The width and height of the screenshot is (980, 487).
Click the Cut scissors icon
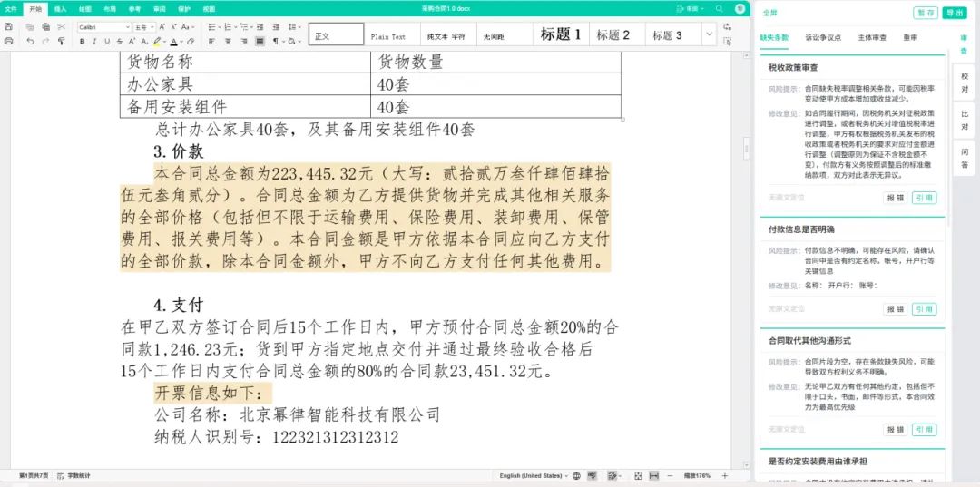61,27
